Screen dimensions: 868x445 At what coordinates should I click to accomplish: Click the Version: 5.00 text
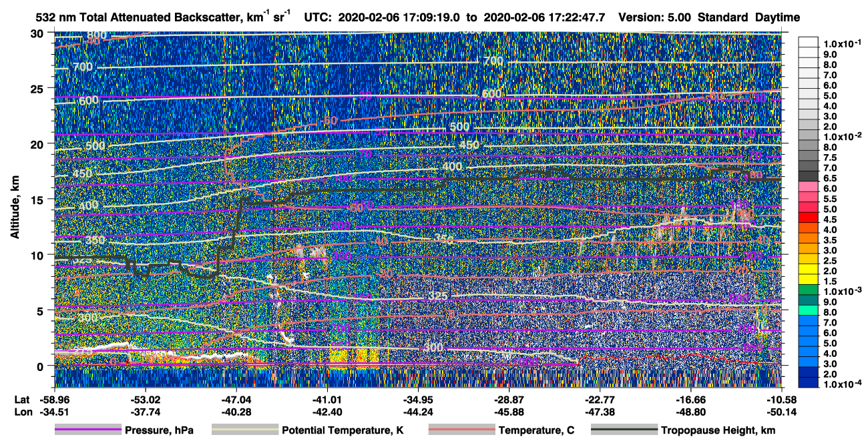point(655,18)
